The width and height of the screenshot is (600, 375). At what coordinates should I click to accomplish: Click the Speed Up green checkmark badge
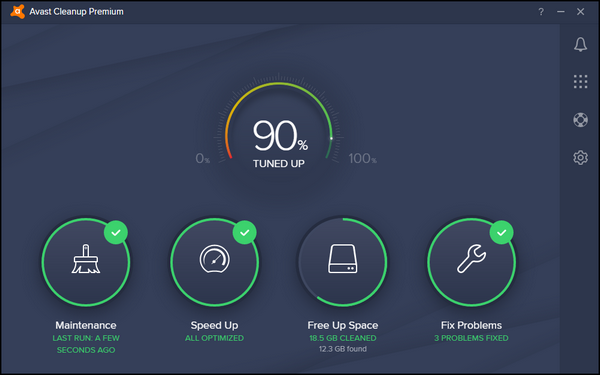pos(245,232)
